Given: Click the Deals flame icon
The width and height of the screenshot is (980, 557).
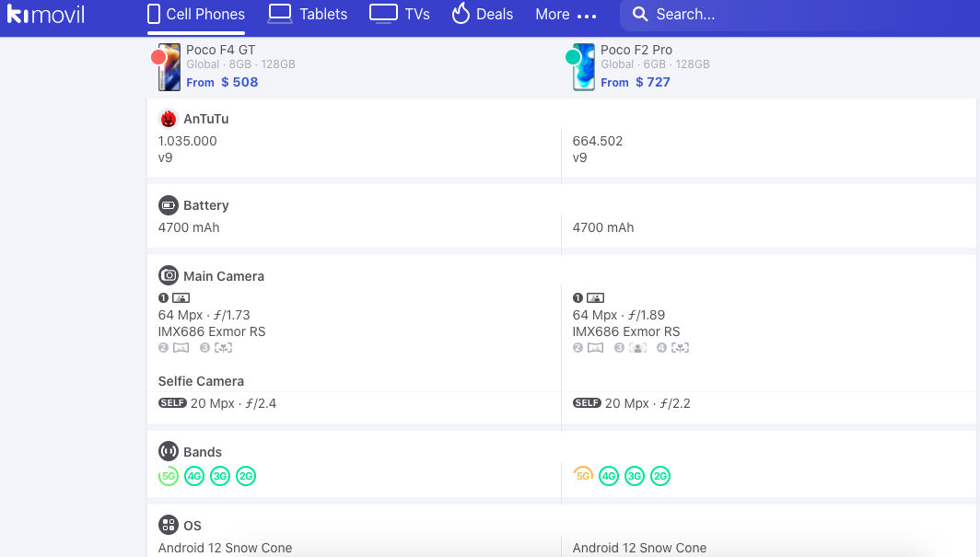Looking at the screenshot, I should coord(461,14).
